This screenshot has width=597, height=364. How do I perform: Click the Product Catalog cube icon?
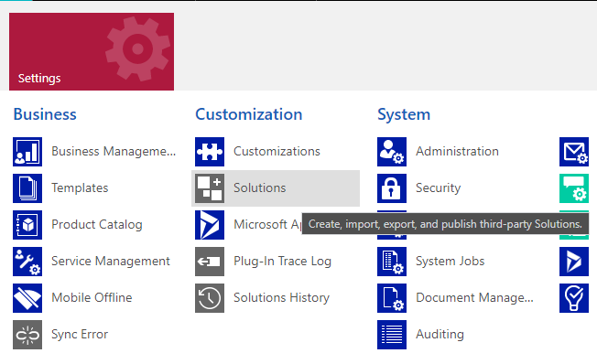(x=27, y=225)
